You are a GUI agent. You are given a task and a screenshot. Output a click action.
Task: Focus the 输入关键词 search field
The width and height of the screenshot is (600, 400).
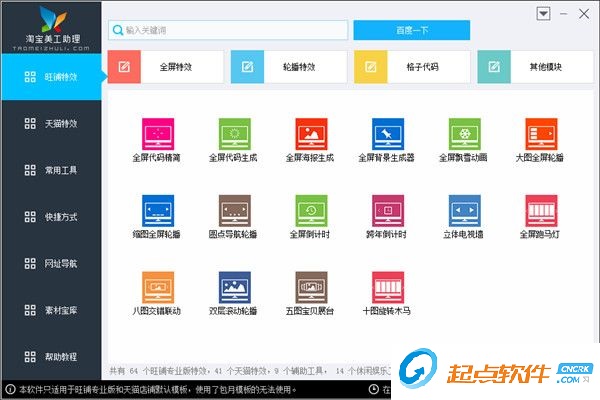point(228,30)
